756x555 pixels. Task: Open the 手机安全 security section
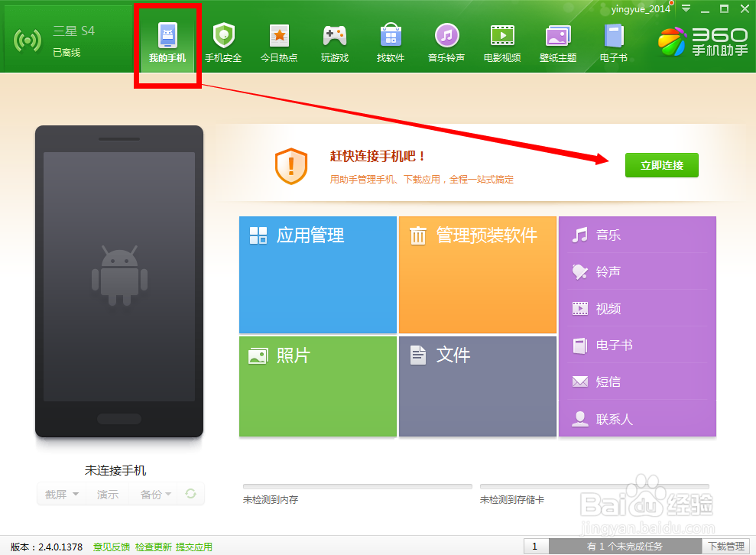click(x=223, y=41)
